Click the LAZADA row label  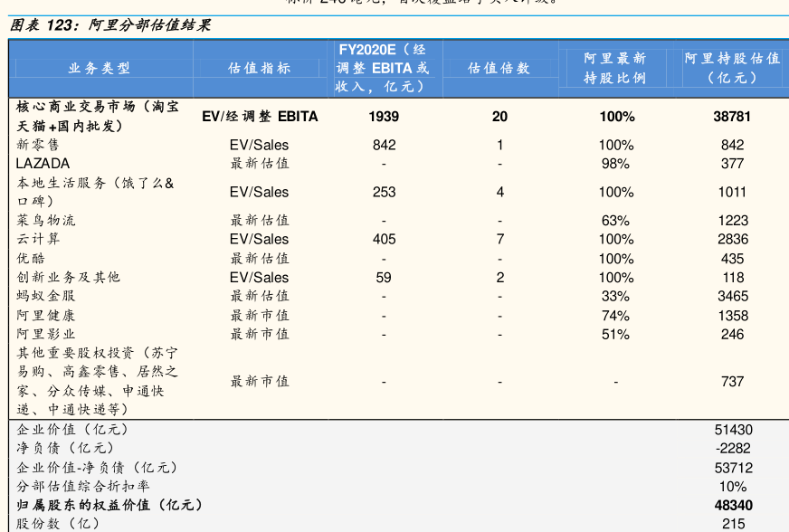point(43,164)
